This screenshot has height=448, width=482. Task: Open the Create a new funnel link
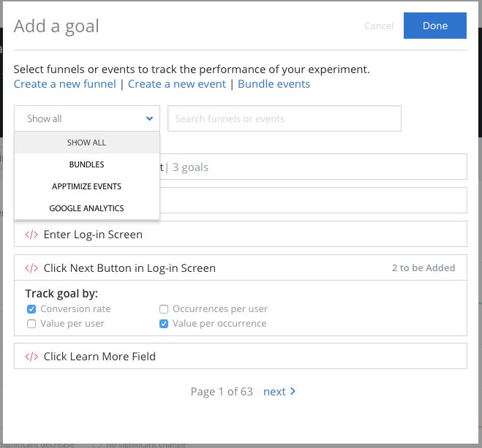pos(65,84)
